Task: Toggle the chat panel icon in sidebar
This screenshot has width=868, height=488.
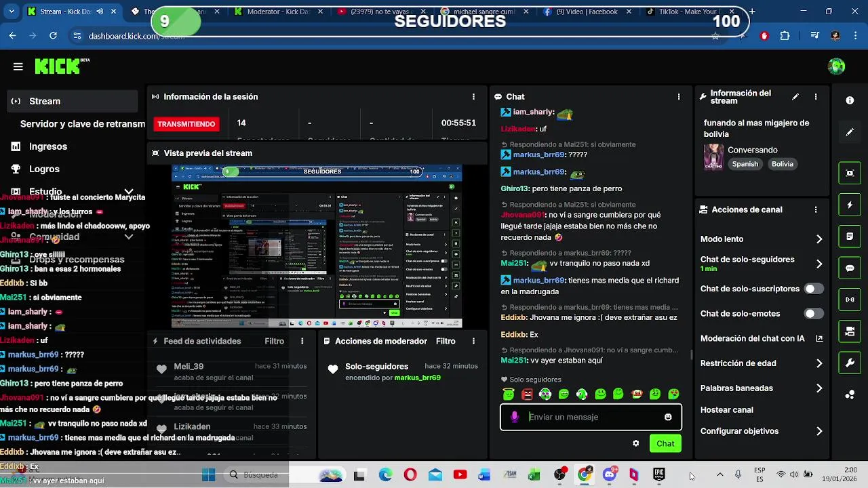Action: [850, 268]
